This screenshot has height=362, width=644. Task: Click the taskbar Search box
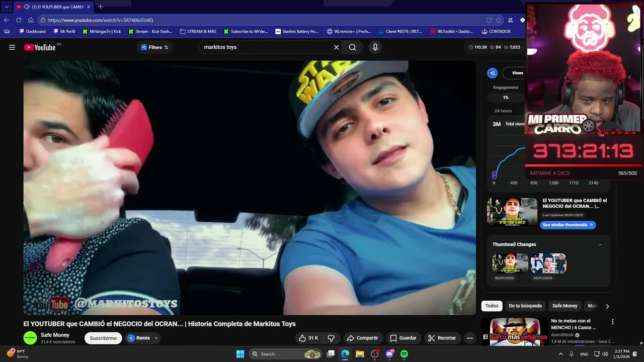coord(285,354)
